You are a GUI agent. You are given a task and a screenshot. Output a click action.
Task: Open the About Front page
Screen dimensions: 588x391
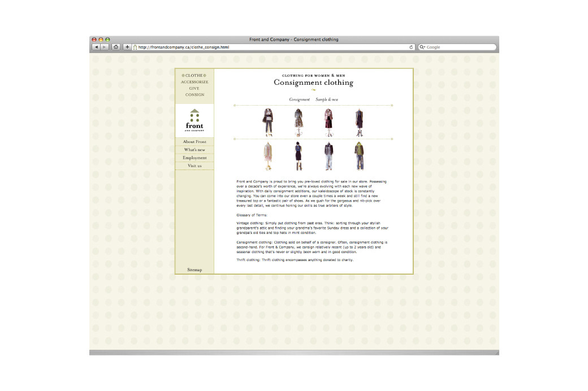[x=194, y=142]
